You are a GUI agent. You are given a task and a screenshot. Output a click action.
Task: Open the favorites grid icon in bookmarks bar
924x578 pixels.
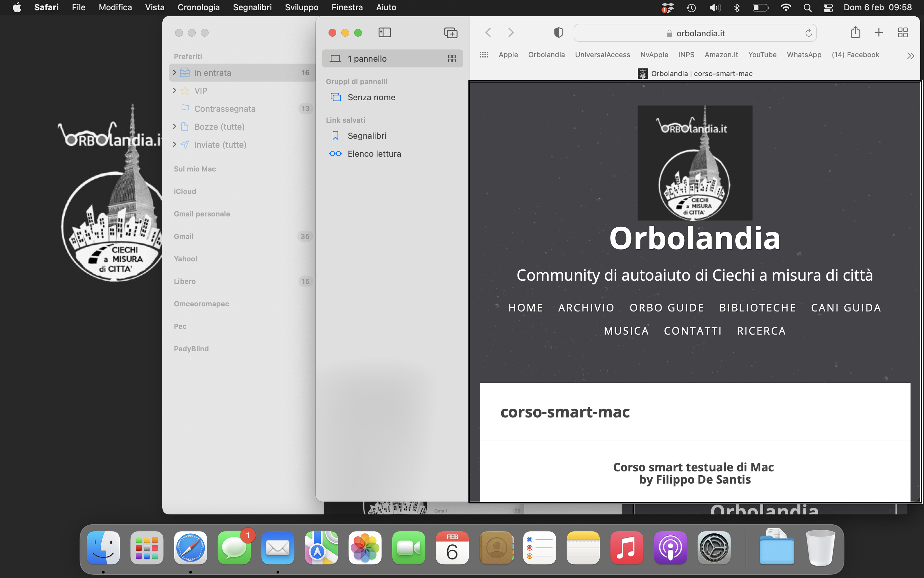[x=484, y=55]
